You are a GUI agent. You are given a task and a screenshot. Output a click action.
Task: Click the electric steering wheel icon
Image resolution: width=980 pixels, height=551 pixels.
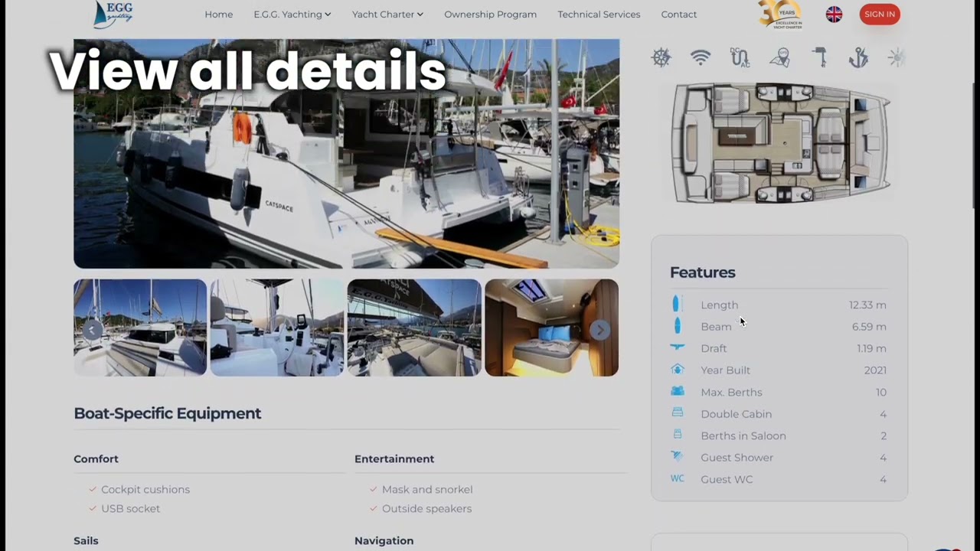click(661, 57)
